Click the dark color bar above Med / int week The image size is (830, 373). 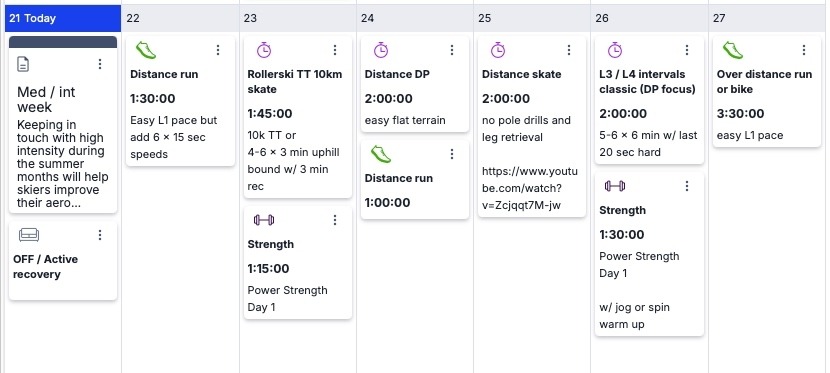point(63,42)
